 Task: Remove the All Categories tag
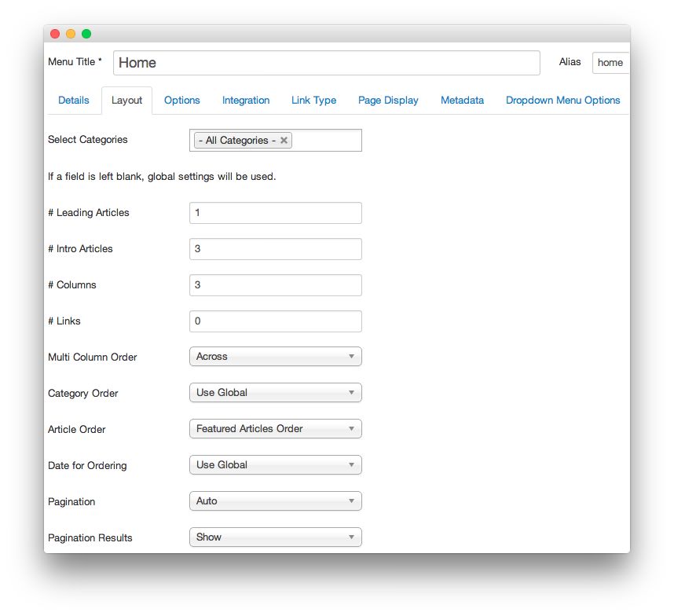[x=284, y=140]
